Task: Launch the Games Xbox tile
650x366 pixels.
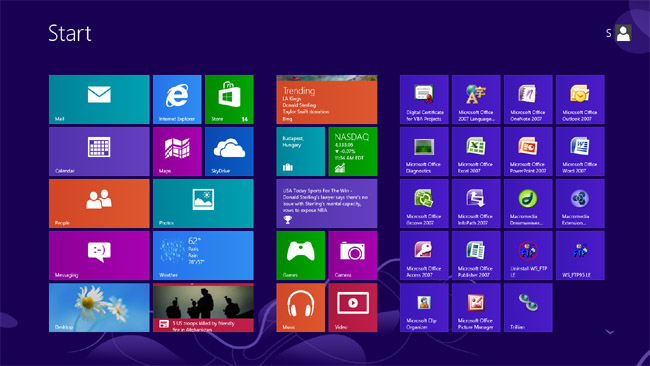Action: pyautogui.click(x=301, y=255)
